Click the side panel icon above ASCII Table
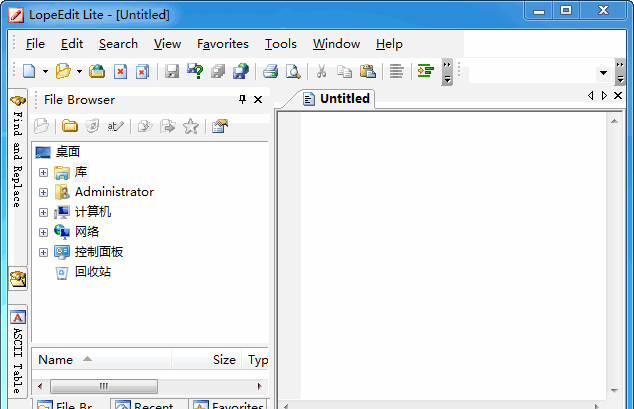This screenshot has width=634, height=409. [x=18, y=279]
